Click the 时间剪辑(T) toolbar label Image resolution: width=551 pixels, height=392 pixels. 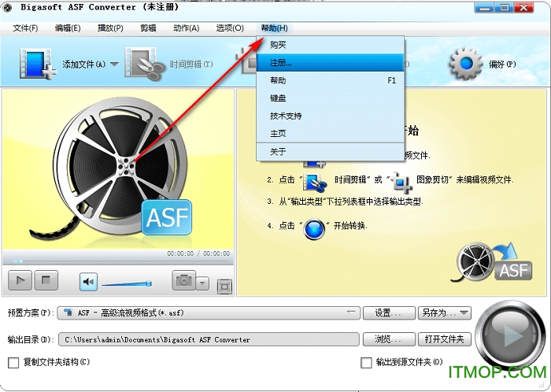pyautogui.click(x=191, y=65)
